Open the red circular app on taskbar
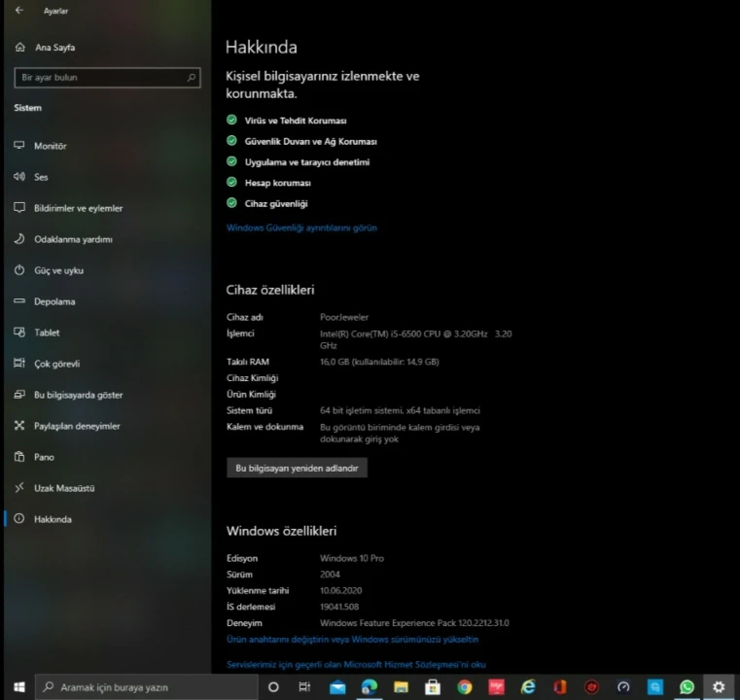 coord(591,687)
